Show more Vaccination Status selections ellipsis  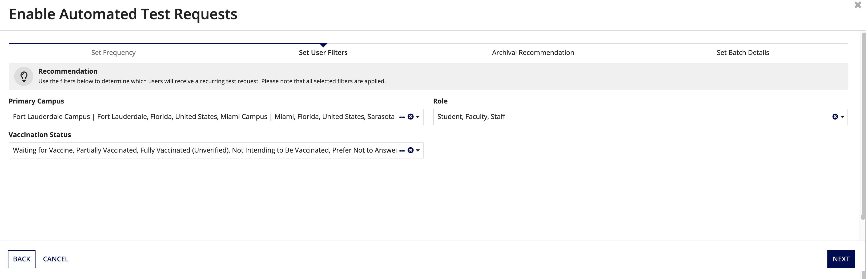click(x=402, y=151)
